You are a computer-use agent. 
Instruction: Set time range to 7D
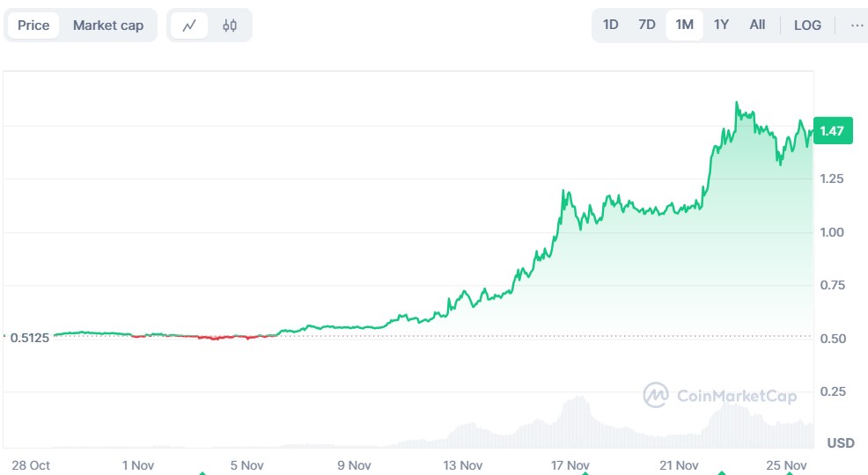(647, 25)
